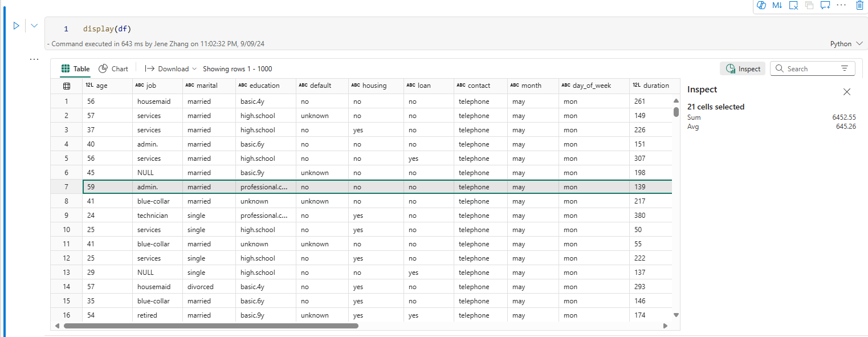The height and width of the screenshot is (337, 868).
Task: Click the horizontal scrollbar under the table
Action: coord(211,326)
